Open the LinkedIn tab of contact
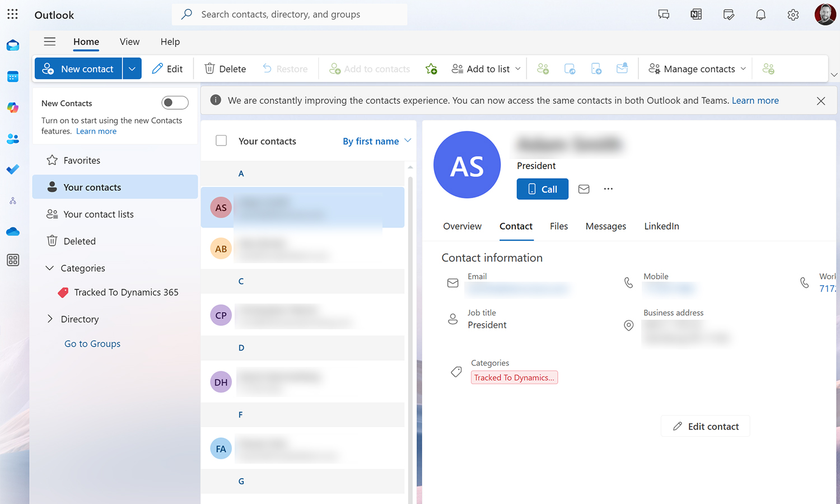The height and width of the screenshot is (504, 840). coord(661,226)
